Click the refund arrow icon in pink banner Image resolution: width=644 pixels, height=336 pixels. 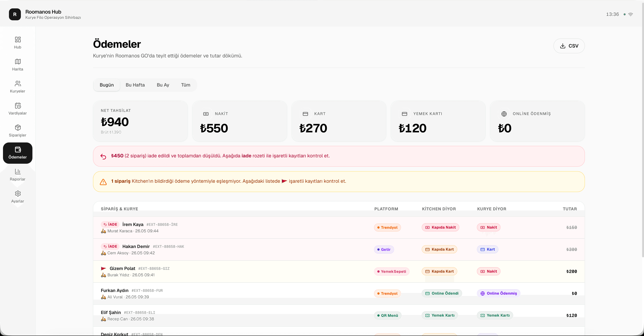pos(103,156)
